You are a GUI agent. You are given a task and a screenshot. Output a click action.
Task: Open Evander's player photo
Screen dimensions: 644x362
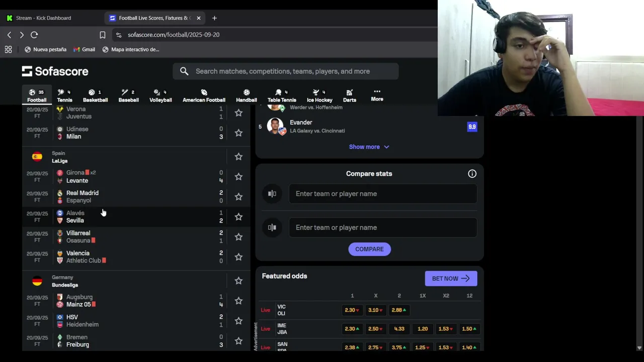pyautogui.click(x=276, y=126)
